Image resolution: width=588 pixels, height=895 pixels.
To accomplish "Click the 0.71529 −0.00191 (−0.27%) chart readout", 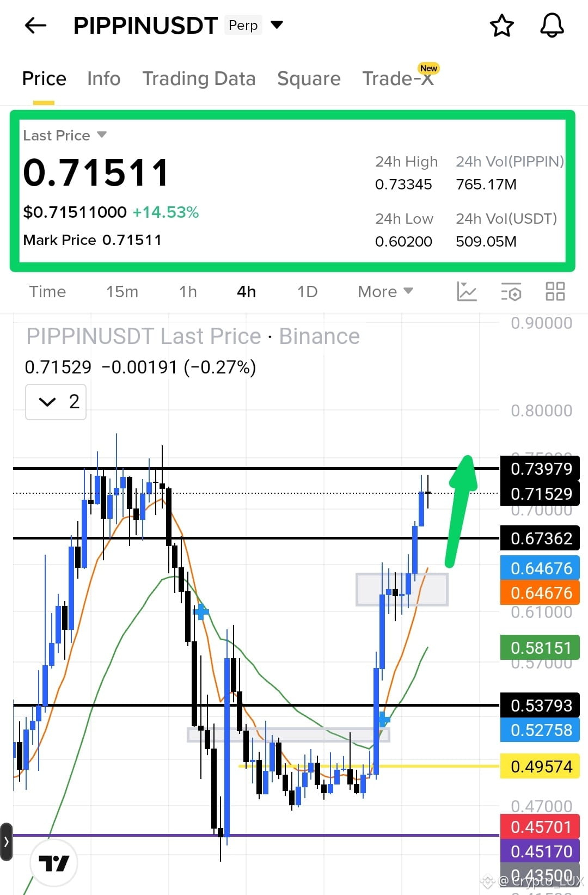I will tap(140, 367).
